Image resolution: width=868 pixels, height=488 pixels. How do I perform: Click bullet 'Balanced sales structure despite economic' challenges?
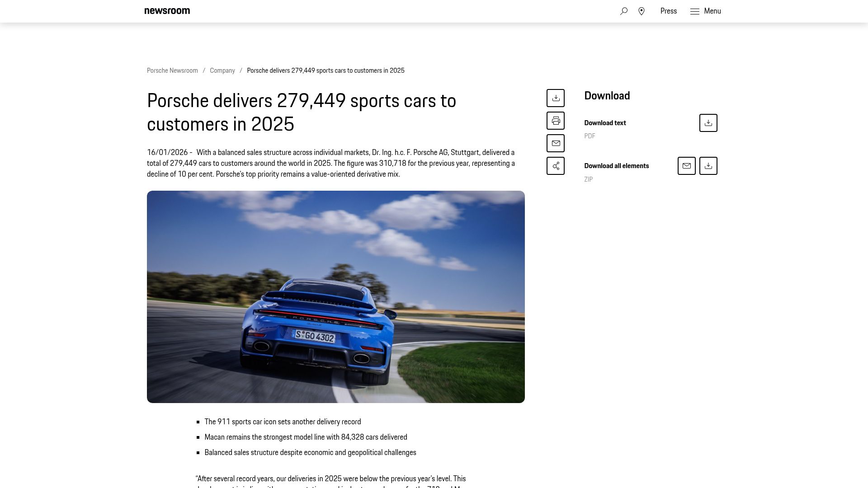(310, 452)
